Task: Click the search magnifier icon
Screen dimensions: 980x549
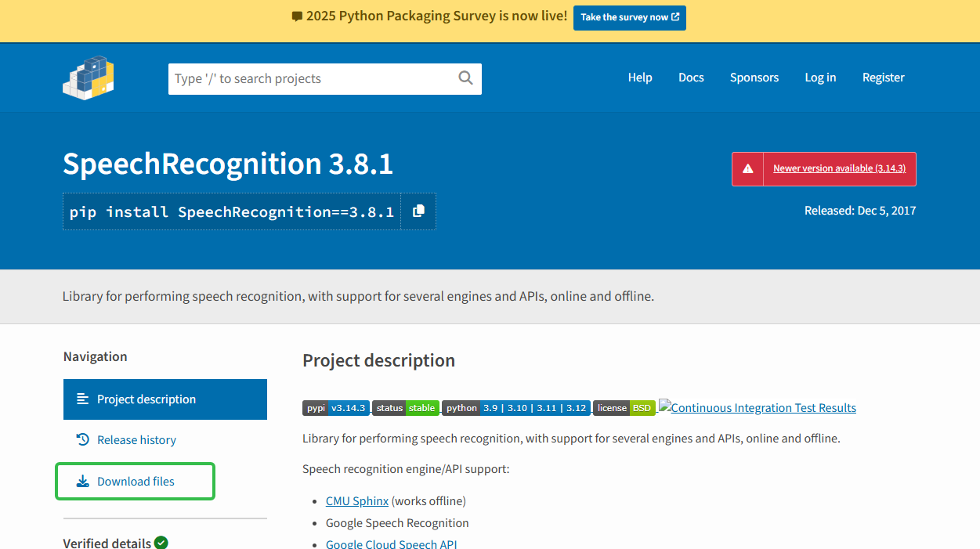Action: point(465,78)
